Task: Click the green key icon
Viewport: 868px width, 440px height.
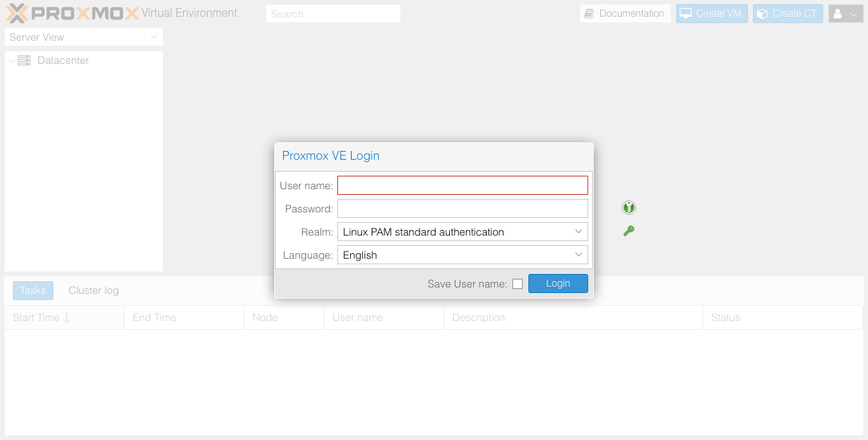Action: pos(629,232)
